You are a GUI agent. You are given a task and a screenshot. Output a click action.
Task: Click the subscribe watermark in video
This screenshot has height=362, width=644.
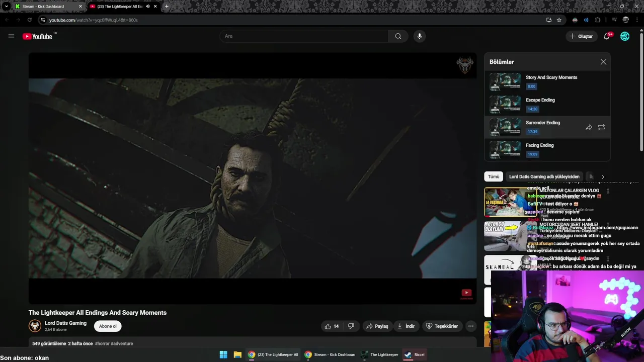[466, 294]
